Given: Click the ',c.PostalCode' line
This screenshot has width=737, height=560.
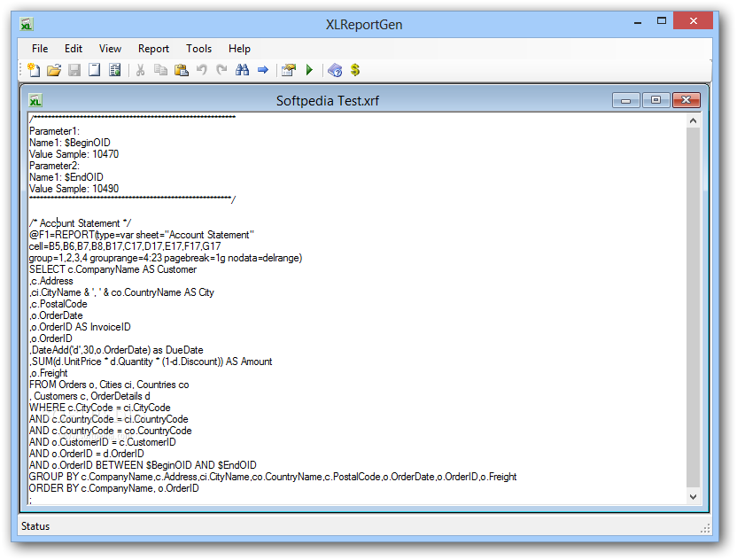Looking at the screenshot, I should coord(58,304).
